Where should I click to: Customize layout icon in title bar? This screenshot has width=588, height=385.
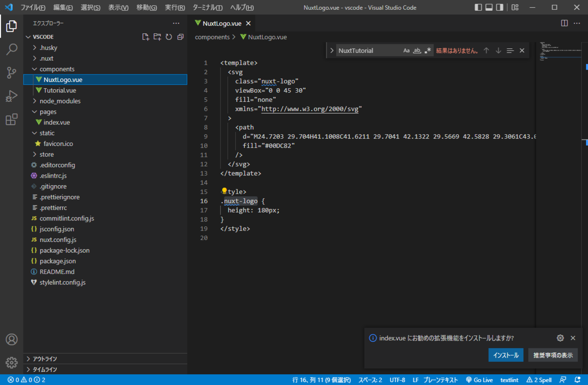[515, 7]
